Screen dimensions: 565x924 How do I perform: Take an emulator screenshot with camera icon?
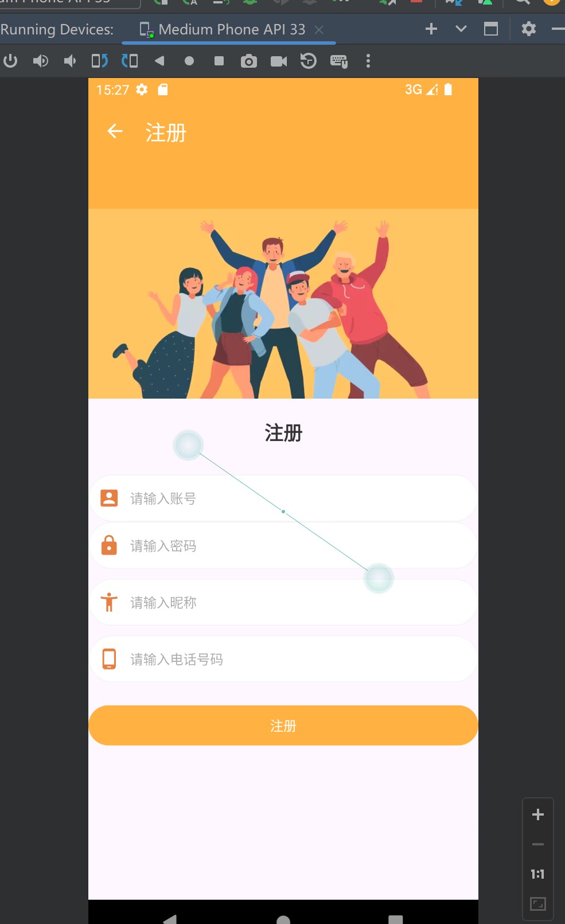tap(248, 61)
